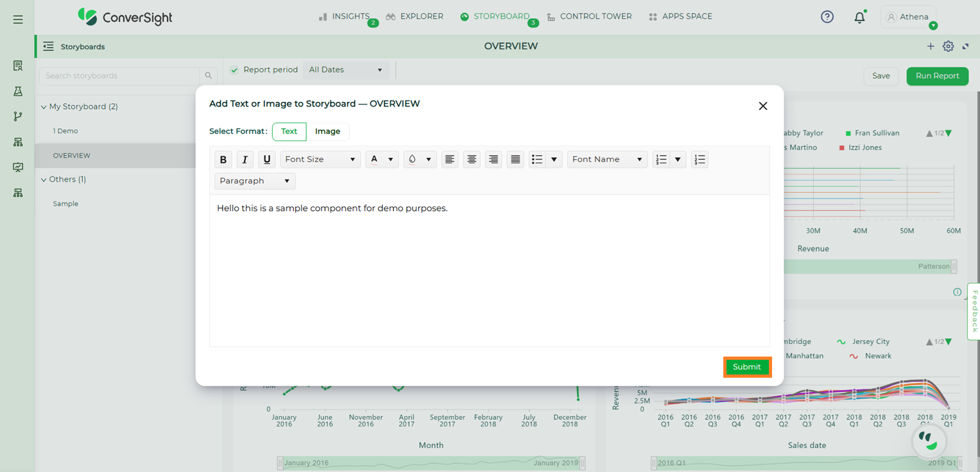Select the Image format option
The image size is (980, 472).
[327, 131]
